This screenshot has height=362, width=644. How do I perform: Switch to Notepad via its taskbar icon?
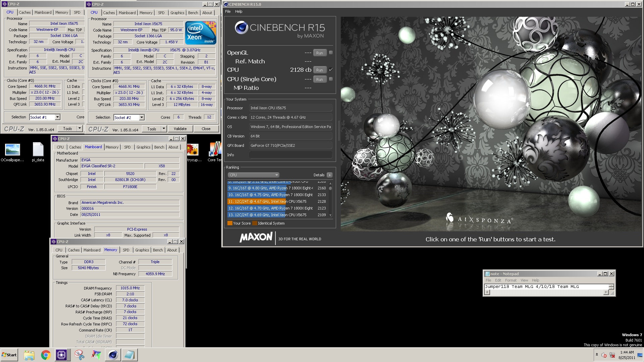(129, 355)
